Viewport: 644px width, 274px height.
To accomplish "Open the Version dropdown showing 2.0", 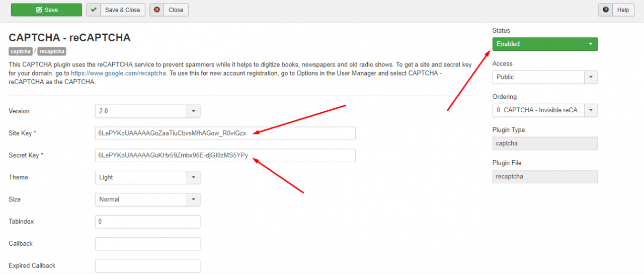I will pos(147,111).
